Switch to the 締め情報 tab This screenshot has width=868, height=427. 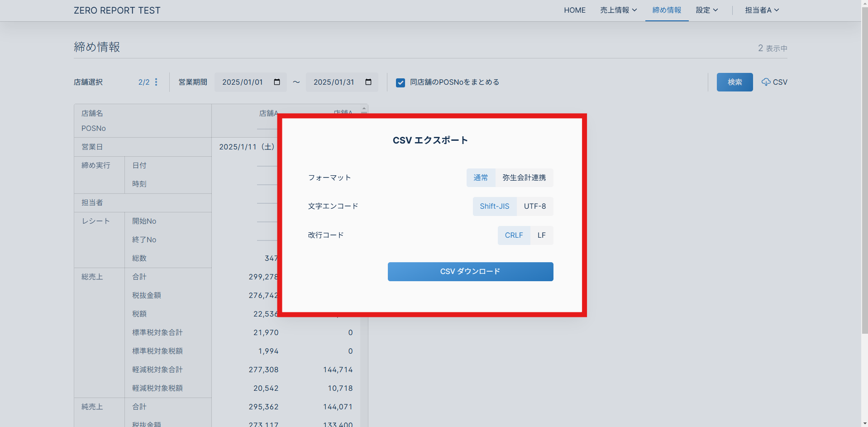(x=667, y=10)
